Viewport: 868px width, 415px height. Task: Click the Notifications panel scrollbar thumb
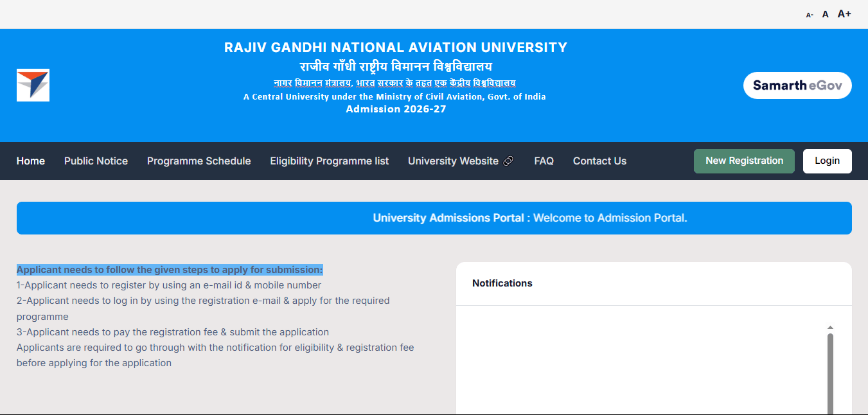pos(830,373)
